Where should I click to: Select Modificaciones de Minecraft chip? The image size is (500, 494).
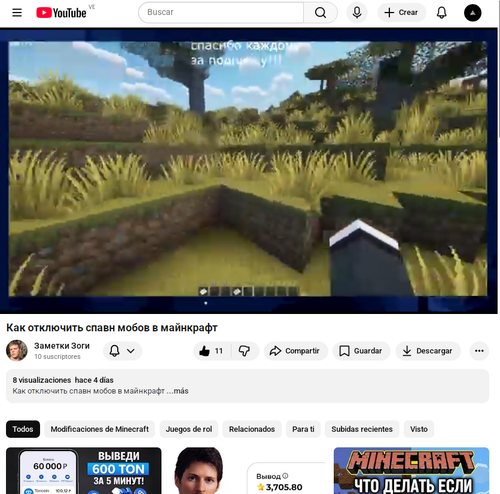point(100,429)
